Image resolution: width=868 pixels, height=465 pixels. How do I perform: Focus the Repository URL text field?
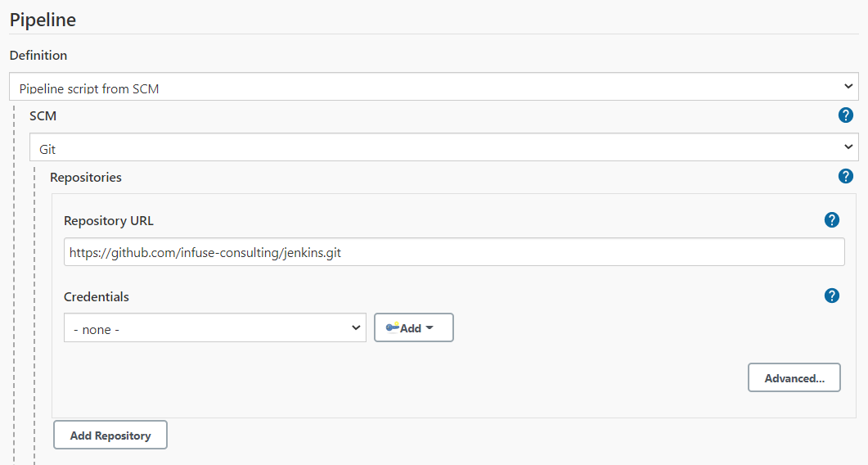coord(454,252)
